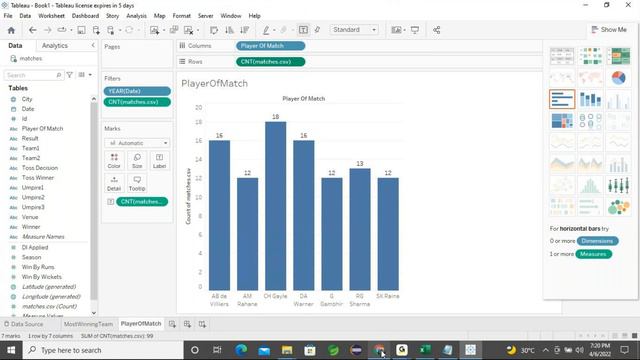The height and width of the screenshot is (360, 640).
Task: Open show/hide cards menu
Action: pyautogui.click(x=396, y=30)
